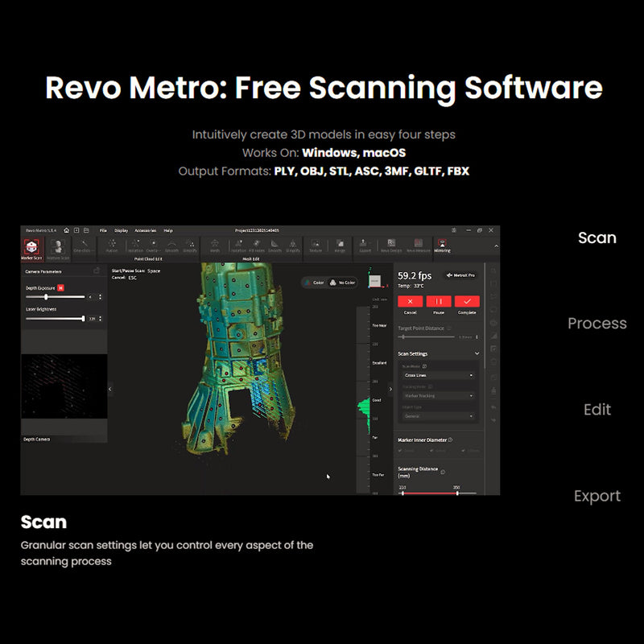Toggle the red Depth Exposure auto button
The image size is (644, 644).
pos(60,288)
